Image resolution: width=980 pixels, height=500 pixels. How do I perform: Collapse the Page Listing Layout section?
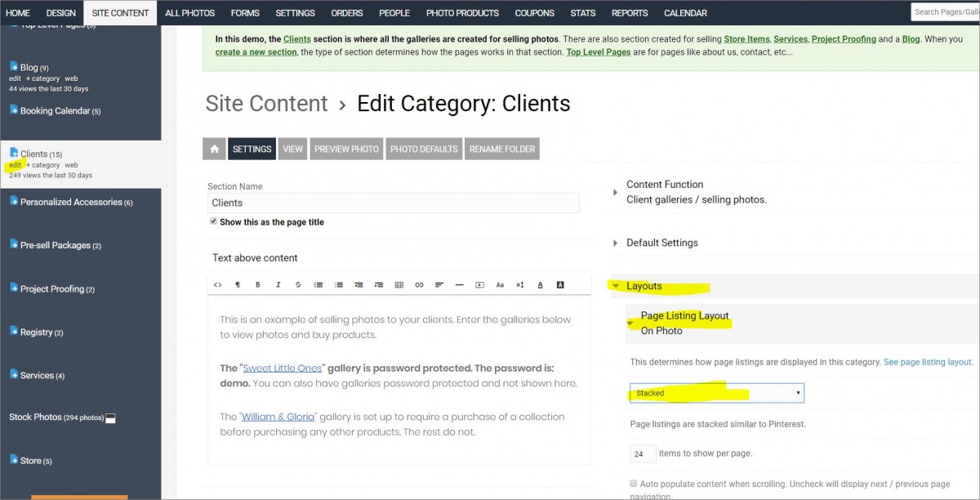[x=630, y=324]
